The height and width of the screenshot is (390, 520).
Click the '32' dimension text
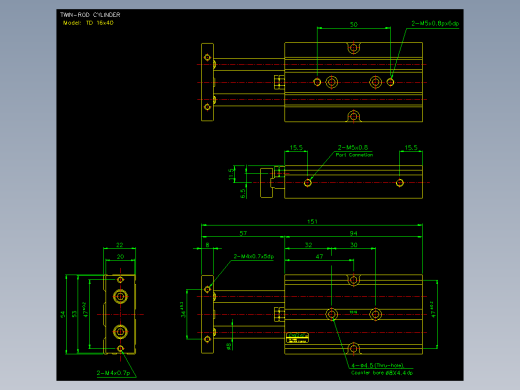pos(309,245)
